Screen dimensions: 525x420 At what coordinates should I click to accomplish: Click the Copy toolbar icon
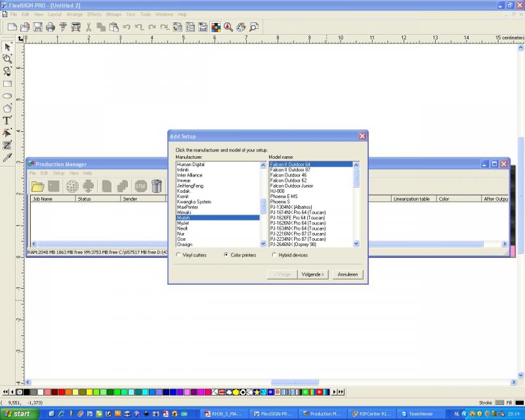tap(101, 27)
